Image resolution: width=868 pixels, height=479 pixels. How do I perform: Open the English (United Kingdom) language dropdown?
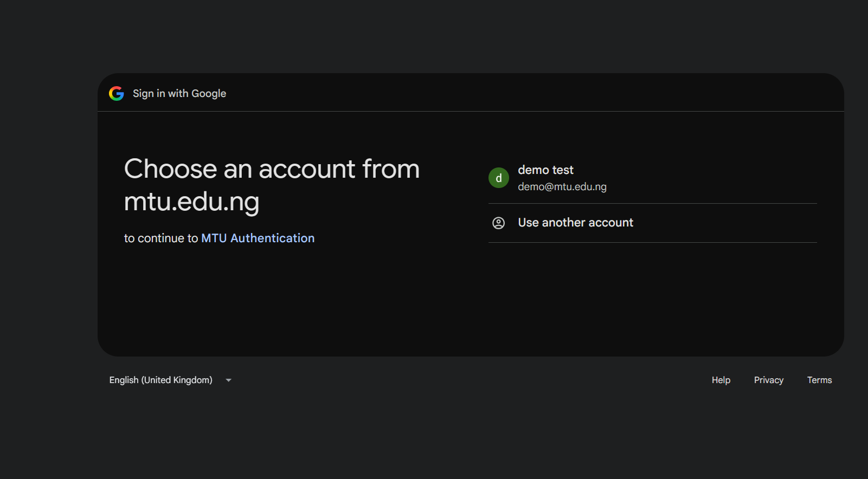tap(171, 380)
